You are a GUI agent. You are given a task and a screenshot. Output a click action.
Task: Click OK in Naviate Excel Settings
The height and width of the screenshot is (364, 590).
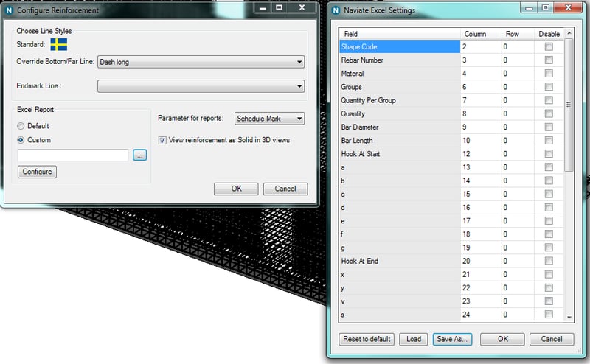point(503,339)
